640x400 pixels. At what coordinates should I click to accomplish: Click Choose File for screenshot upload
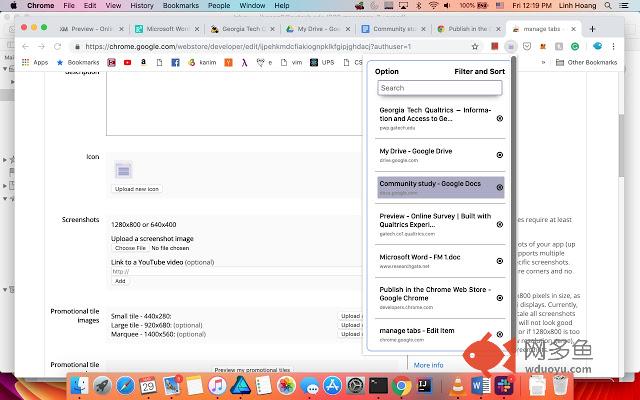tap(130, 248)
